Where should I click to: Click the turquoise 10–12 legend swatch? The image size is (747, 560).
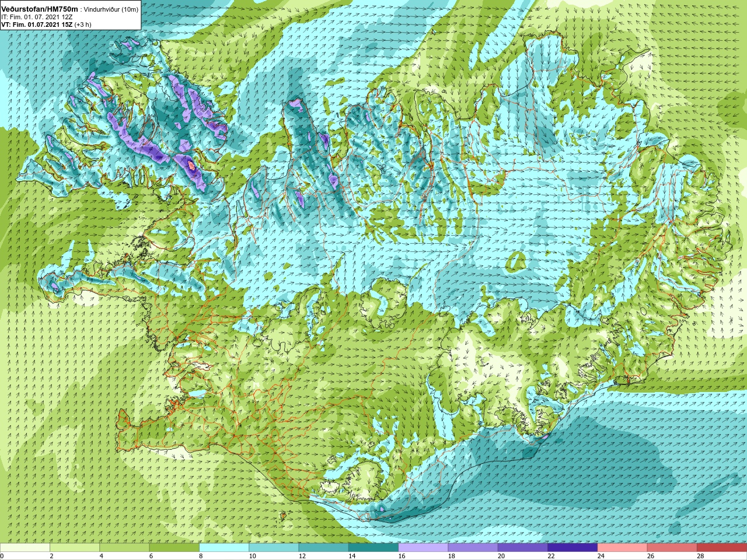coord(274,548)
